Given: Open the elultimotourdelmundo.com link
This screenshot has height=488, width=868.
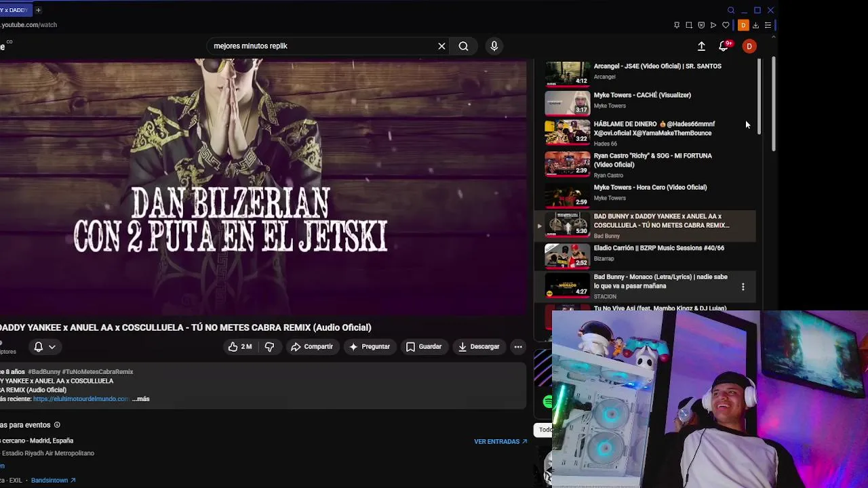Looking at the screenshot, I should [81, 399].
